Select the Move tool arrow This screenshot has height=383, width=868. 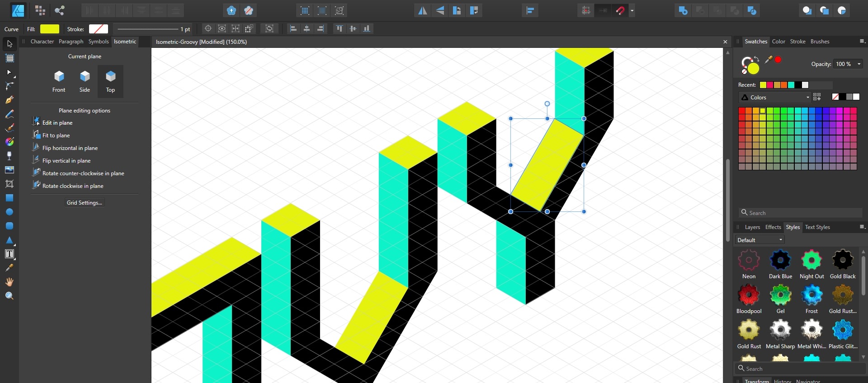click(x=9, y=44)
